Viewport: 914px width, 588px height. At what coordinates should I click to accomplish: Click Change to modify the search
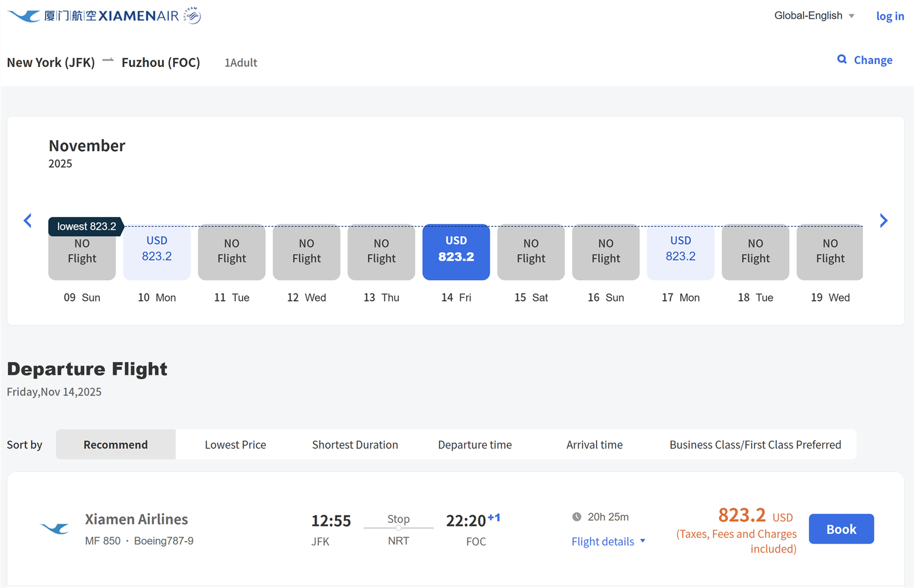pyautogui.click(x=873, y=60)
